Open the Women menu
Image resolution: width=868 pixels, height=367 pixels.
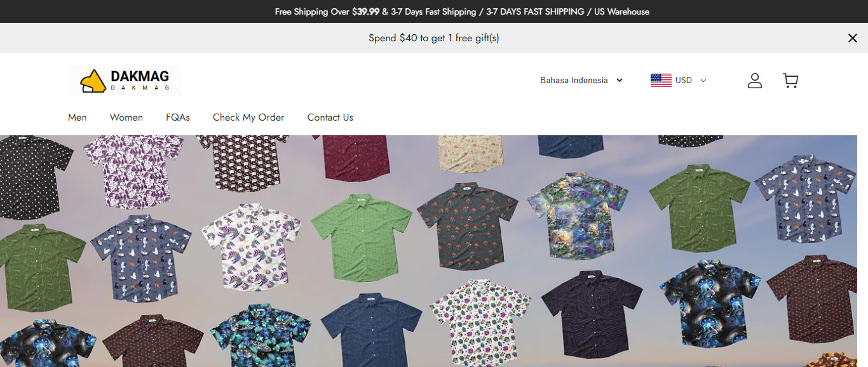[126, 117]
